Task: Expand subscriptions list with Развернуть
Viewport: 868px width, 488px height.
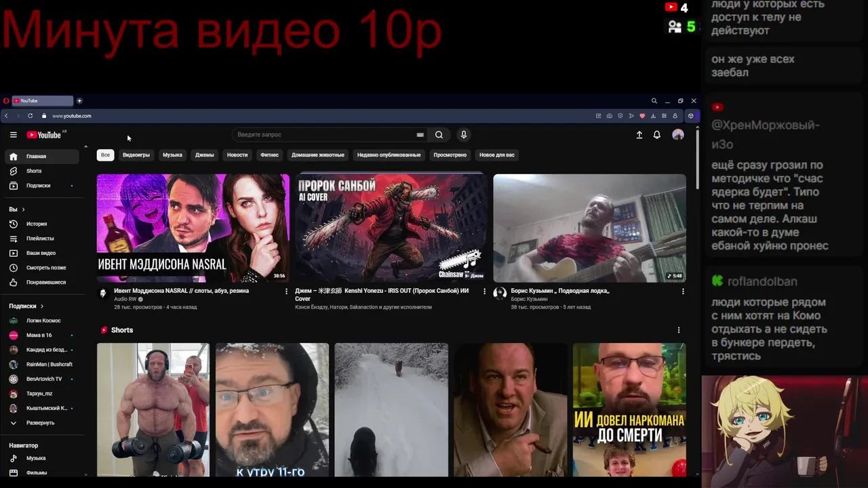Action: coord(42,423)
